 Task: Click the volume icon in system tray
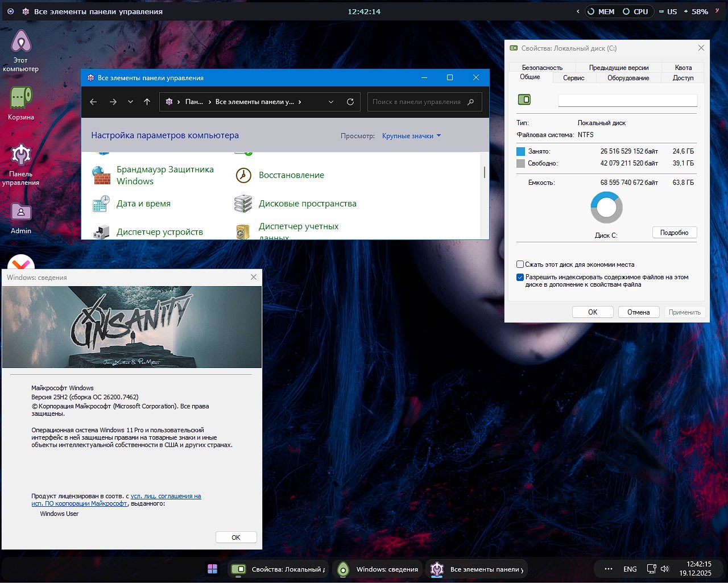pyautogui.click(x=664, y=569)
